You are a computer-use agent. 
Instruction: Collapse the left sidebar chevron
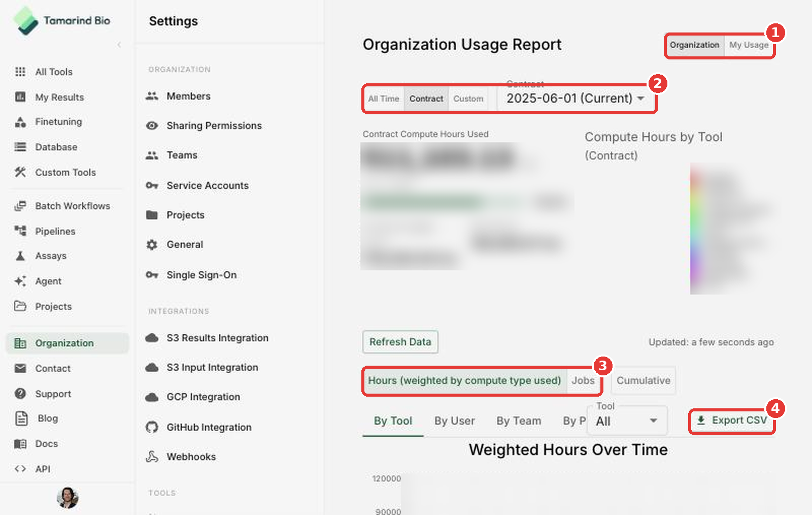[x=119, y=45]
